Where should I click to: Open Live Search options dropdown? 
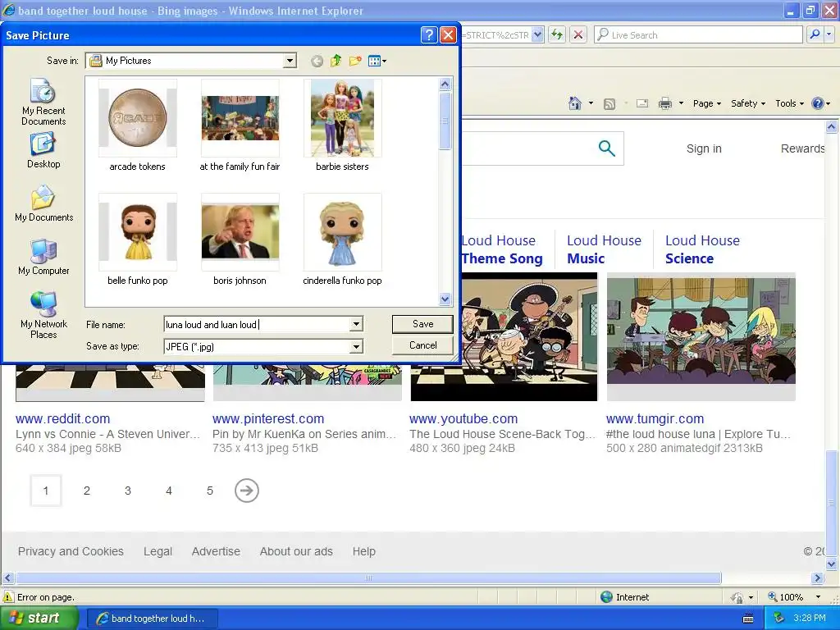click(829, 34)
